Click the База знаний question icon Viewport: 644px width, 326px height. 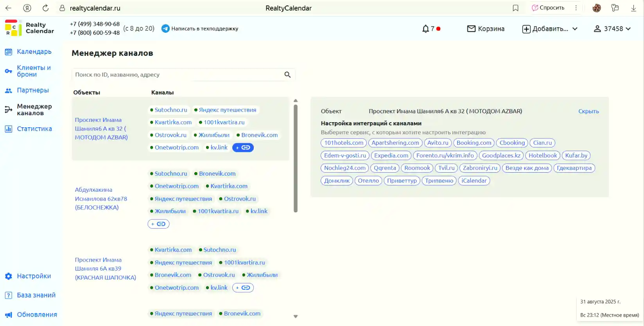coord(8,295)
